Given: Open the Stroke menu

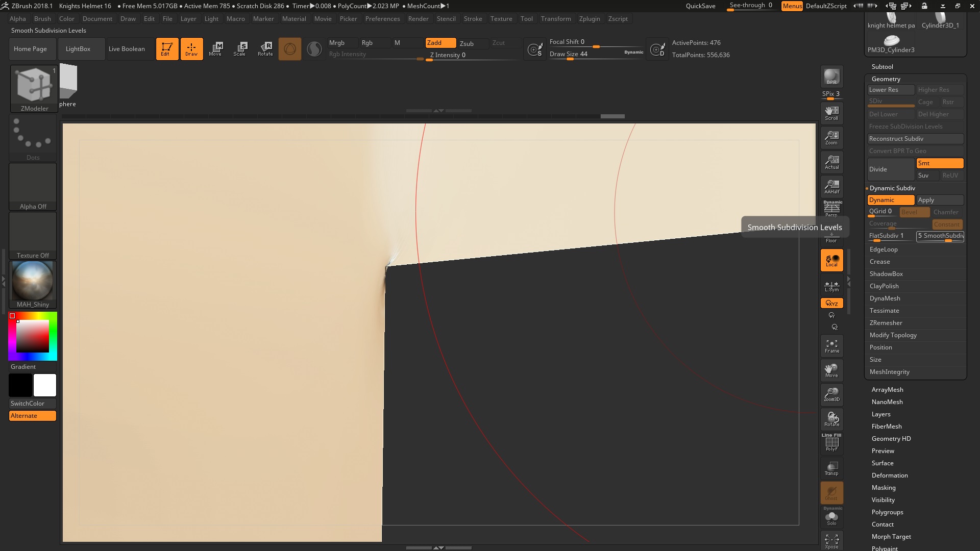Looking at the screenshot, I should click(x=473, y=19).
